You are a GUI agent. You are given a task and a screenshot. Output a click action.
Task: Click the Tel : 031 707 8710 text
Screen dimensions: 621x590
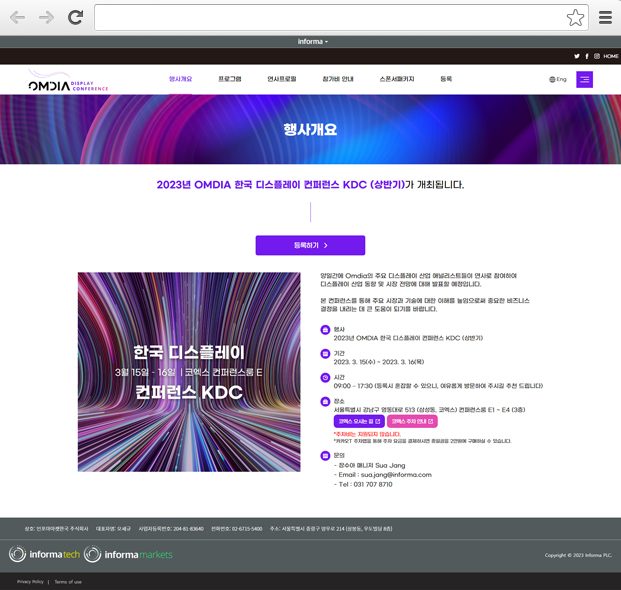pos(363,484)
